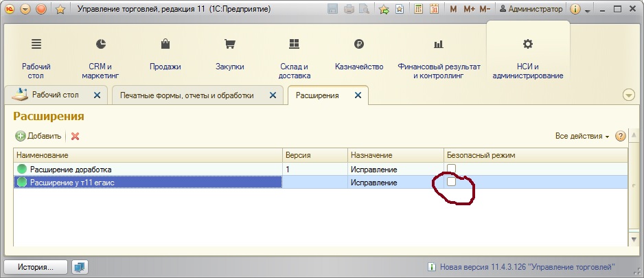Image resolution: width=644 pixels, height=278 pixels.
Task: Click the table scrollbar down arrow
Action: coord(634,239)
